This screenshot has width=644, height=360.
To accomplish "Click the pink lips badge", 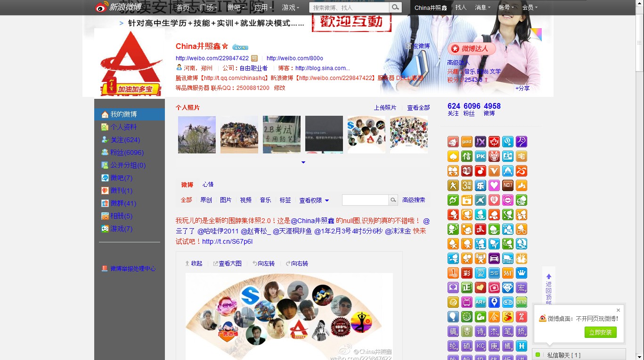I will click(508, 200).
